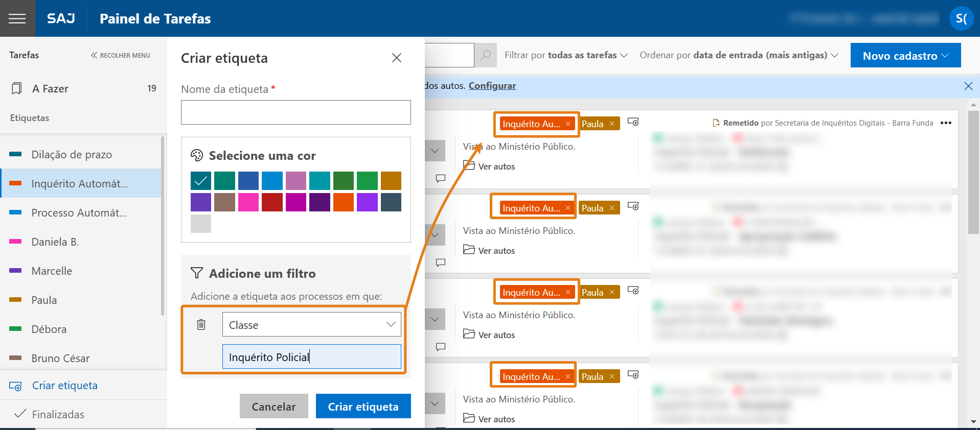Viewport: 980px width, 430px height.
Task: Remove Paula tag from first task
Action: 612,124
